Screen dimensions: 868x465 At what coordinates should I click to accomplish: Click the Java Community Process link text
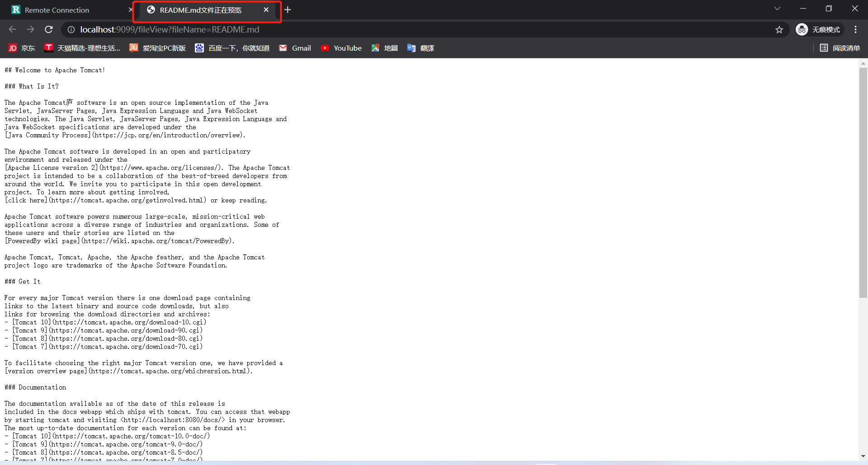(125, 135)
